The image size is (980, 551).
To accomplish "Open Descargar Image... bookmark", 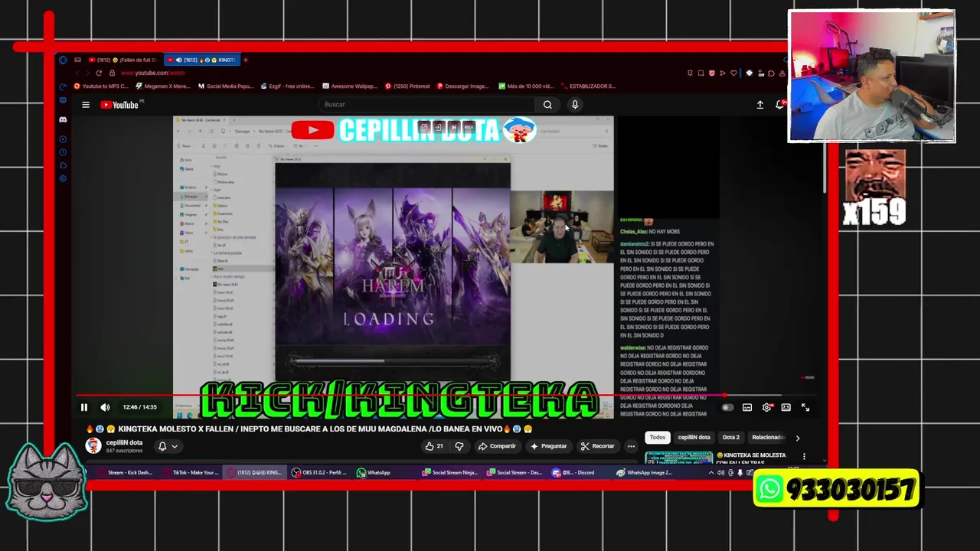I will tap(463, 86).
